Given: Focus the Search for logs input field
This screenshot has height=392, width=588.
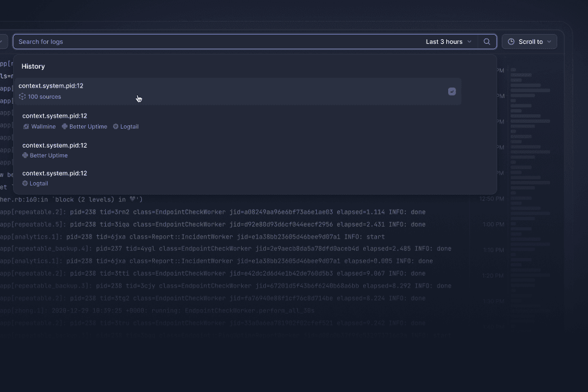Looking at the screenshot, I should tap(216, 42).
